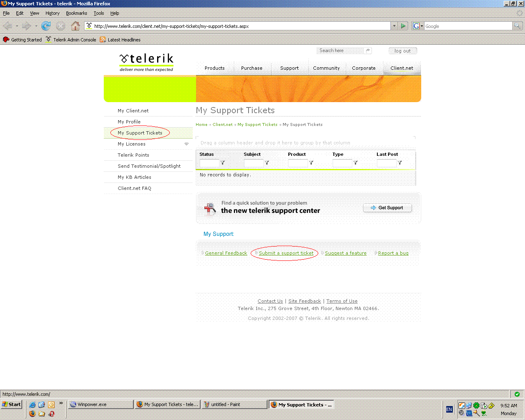Screen dimensions: 525x420
Task: Expand the My Licenses submenu arrow
Action: pyautogui.click(x=187, y=144)
